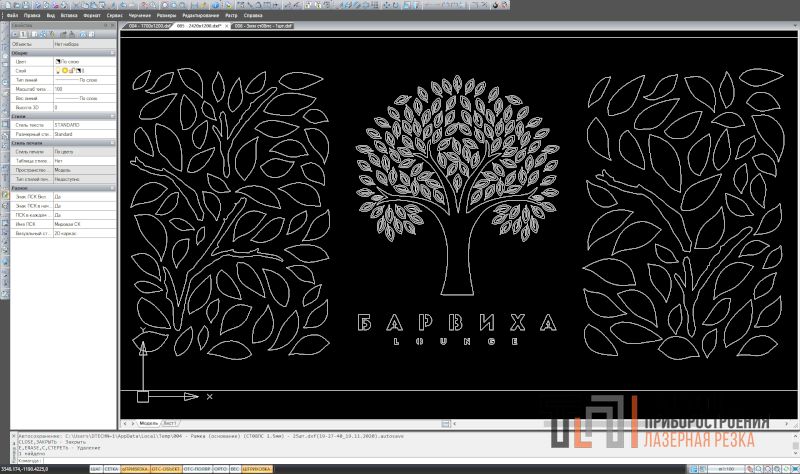This screenshot has width=800, height=474.
Task: Click the Визуальный стиль 2D каркас value
Action: (x=85, y=233)
